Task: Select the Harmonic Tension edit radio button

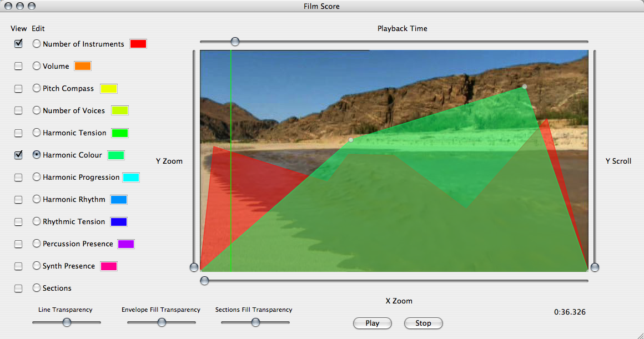Action: [37, 133]
